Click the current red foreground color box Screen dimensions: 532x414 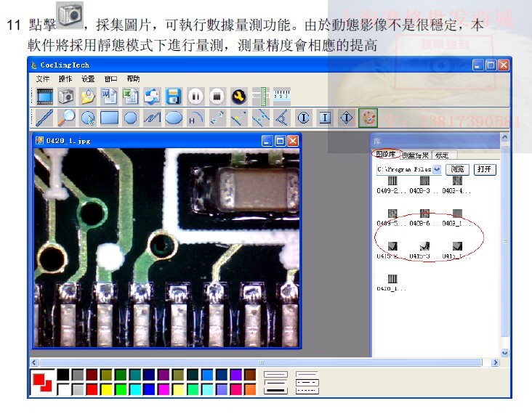39,379
